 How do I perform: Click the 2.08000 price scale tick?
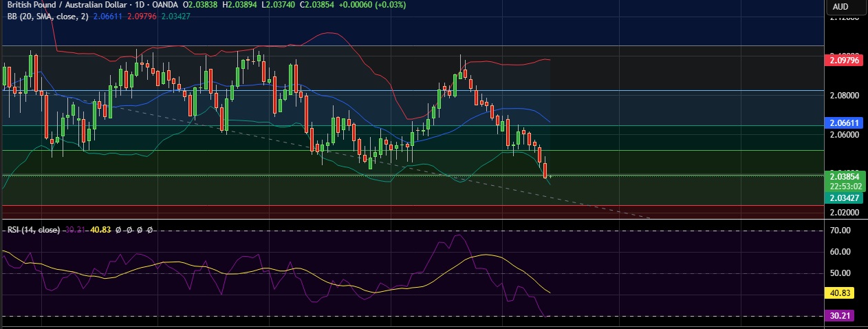click(845, 95)
